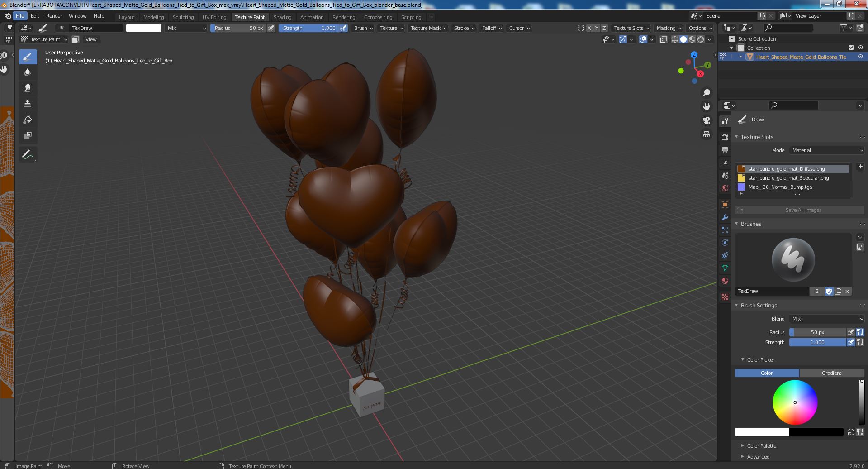Select the Clone stamp tool

click(28, 104)
